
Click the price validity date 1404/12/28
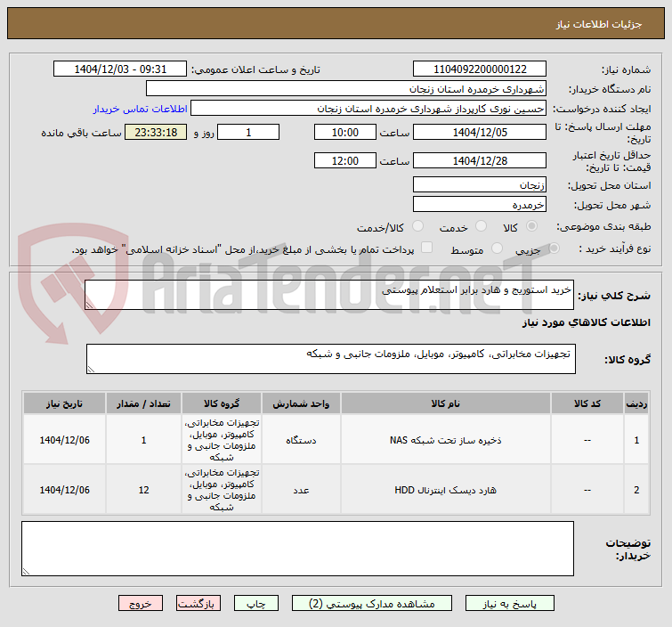point(480,160)
